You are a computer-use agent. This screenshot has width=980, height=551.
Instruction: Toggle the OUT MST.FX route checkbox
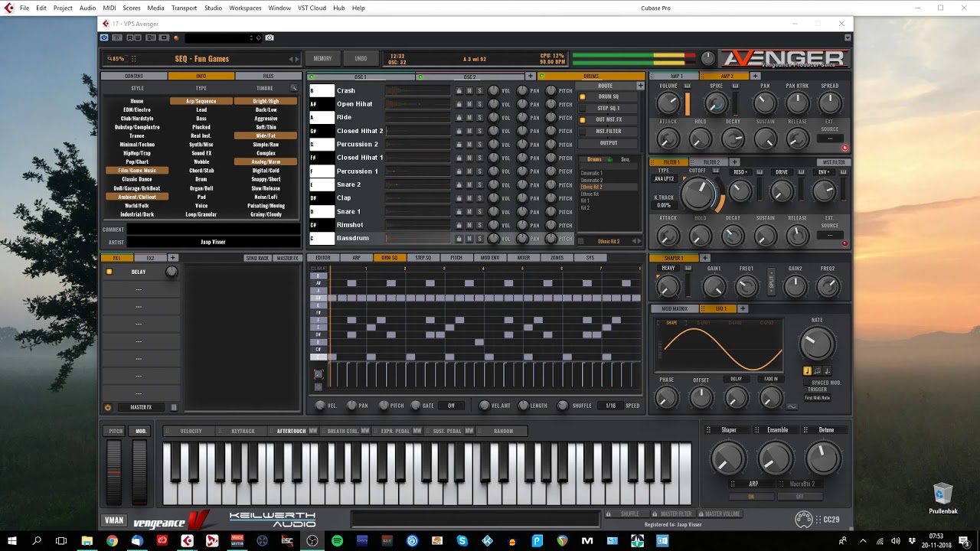(x=582, y=120)
